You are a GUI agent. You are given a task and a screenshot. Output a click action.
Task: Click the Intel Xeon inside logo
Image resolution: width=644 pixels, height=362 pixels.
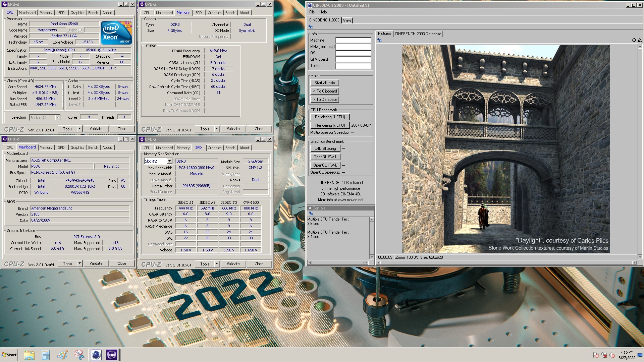pyautogui.click(x=116, y=33)
